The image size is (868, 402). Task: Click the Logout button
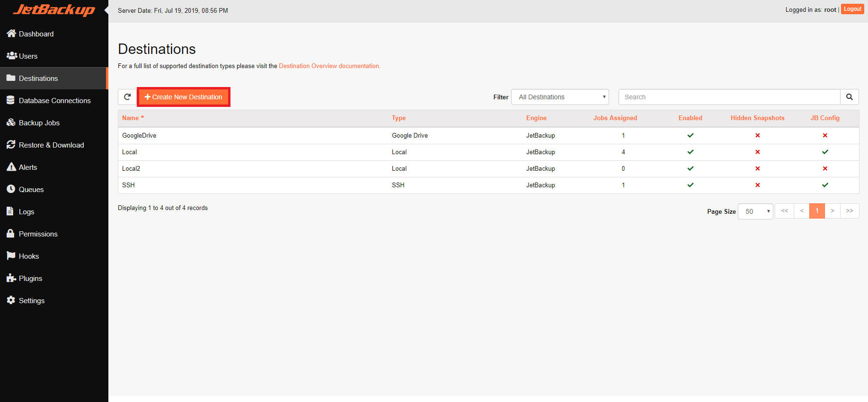click(x=852, y=9)
